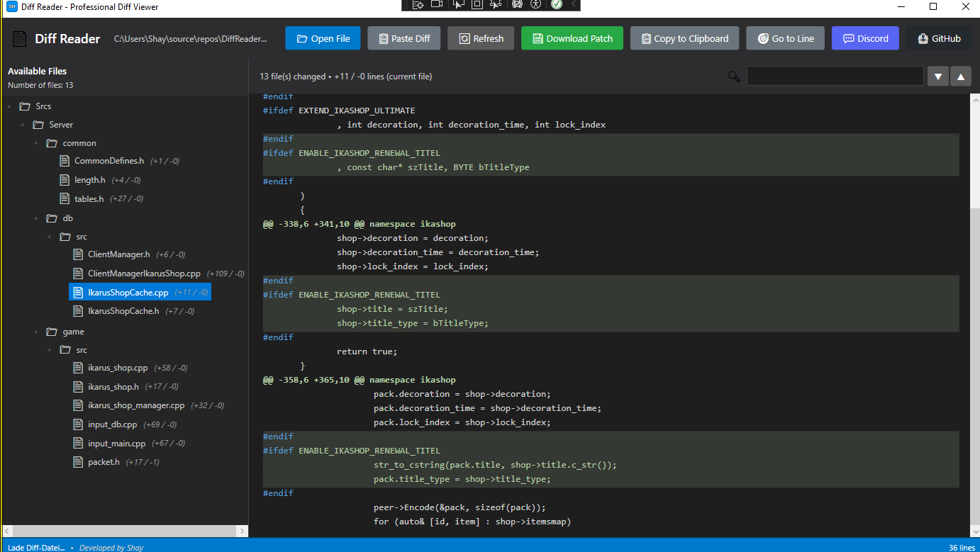980x552 pixels.
Task: Jump to next search match arrow
Action: pyautogui.click(x=938, y=77)
